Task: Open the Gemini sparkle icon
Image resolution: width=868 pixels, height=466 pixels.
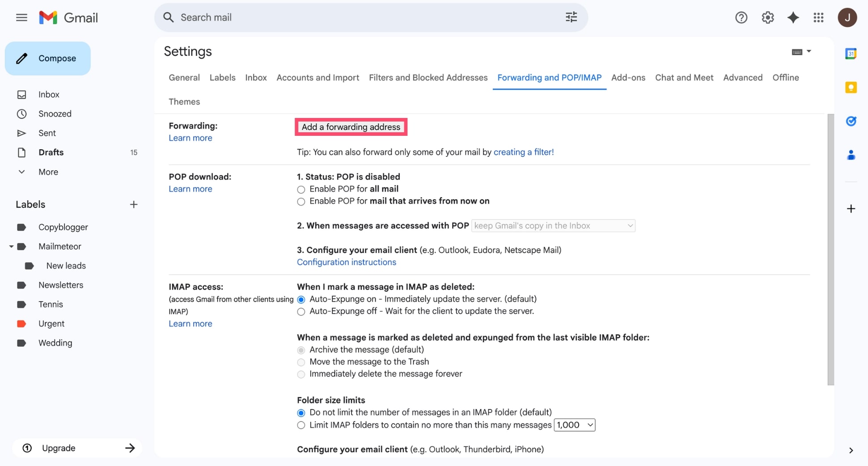Action: [793, 17]
